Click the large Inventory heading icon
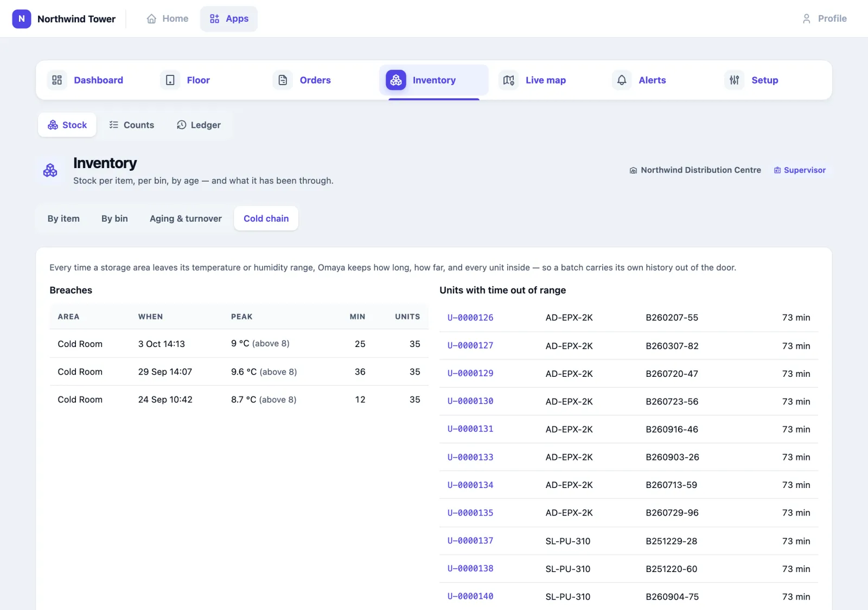The image size is (868, 610). [x=50, y=171]
